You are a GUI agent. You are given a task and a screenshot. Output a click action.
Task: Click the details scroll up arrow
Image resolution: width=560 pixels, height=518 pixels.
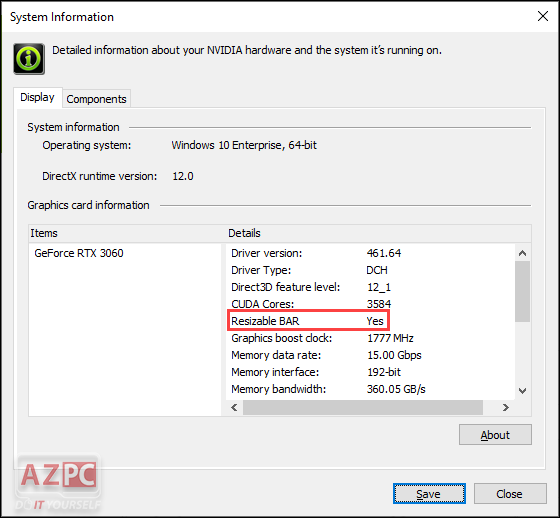tap(522, 253)
